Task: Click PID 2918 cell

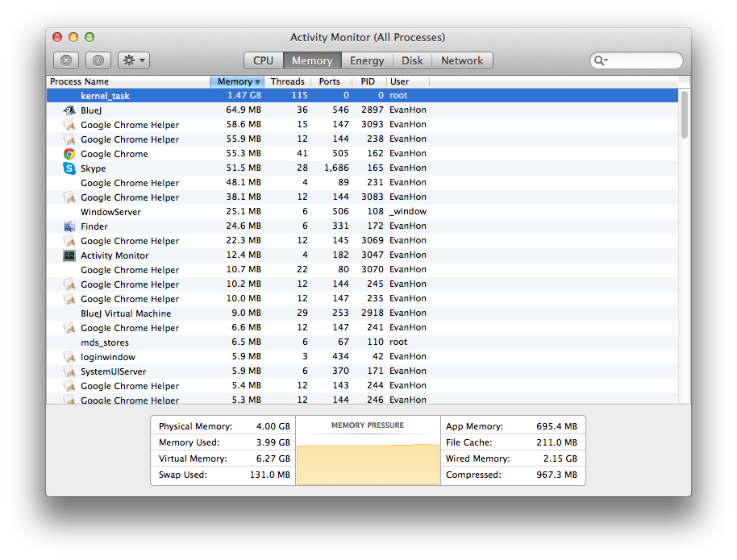Action: pyautogui.click(x=373, y=313)
